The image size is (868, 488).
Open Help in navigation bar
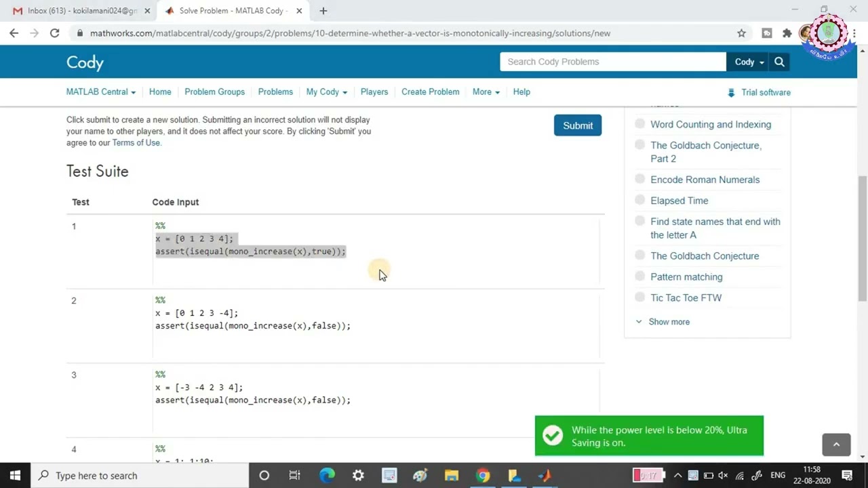[x=521, y=91]
